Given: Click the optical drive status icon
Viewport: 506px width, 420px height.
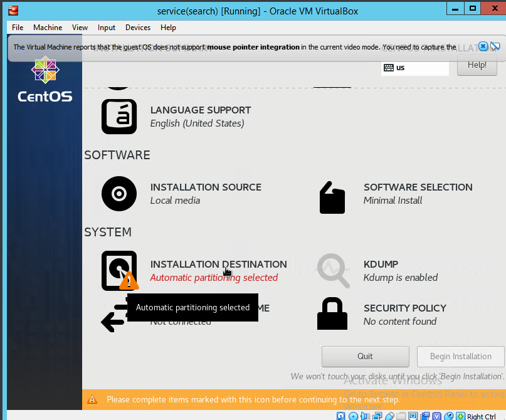Looking at the screenshot, I should 353,416.
